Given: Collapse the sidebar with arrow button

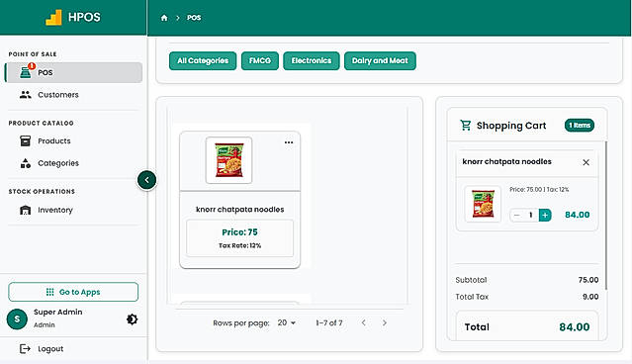Looking at the screenshot, I should 146,180.
